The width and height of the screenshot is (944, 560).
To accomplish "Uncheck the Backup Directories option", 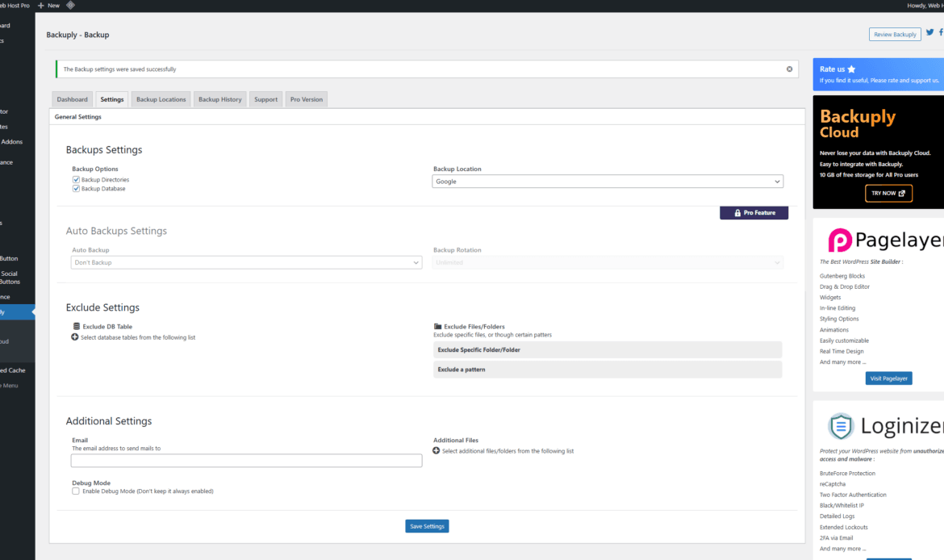I will (x=75, y=179).
